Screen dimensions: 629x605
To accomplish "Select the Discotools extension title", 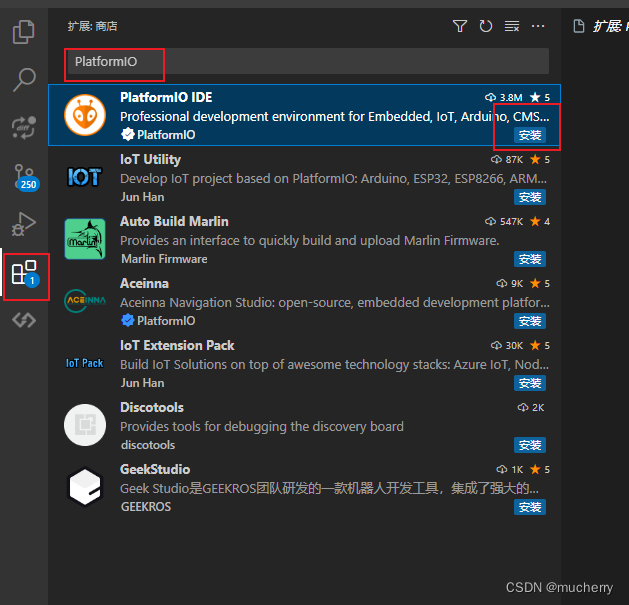I will pos(152,408).
